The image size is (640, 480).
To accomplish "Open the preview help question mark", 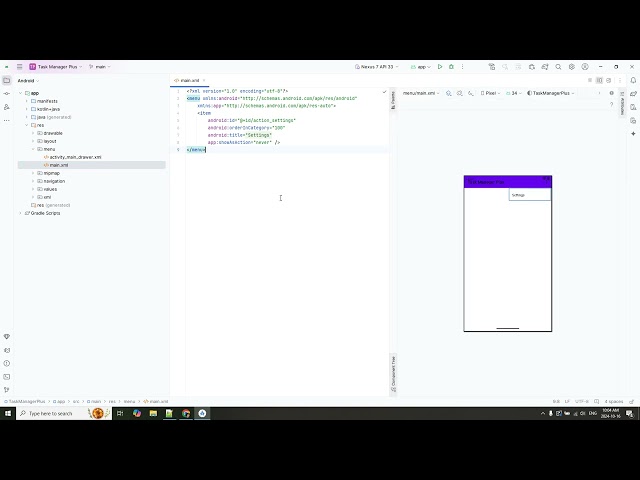I will click(x=611, y=104).
